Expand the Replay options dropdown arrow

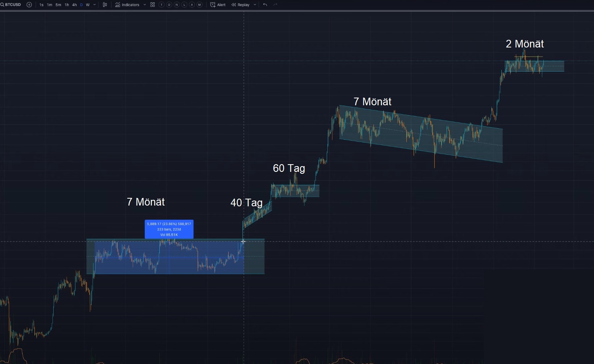[255, 5]
